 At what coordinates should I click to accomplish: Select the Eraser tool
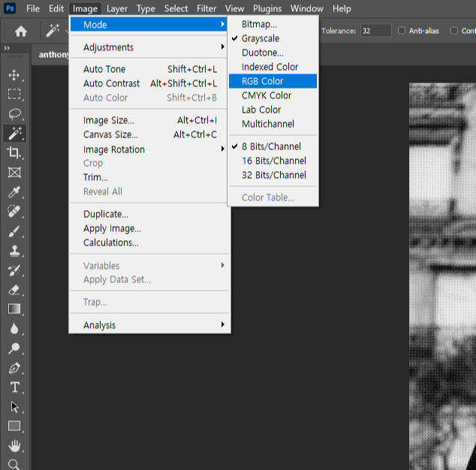tap(14, 290)
